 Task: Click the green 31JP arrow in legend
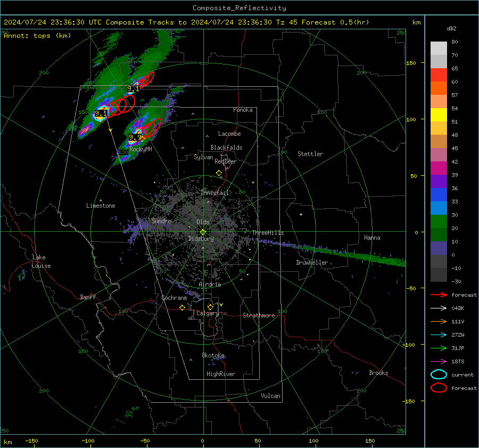click(x=439, y=348)
